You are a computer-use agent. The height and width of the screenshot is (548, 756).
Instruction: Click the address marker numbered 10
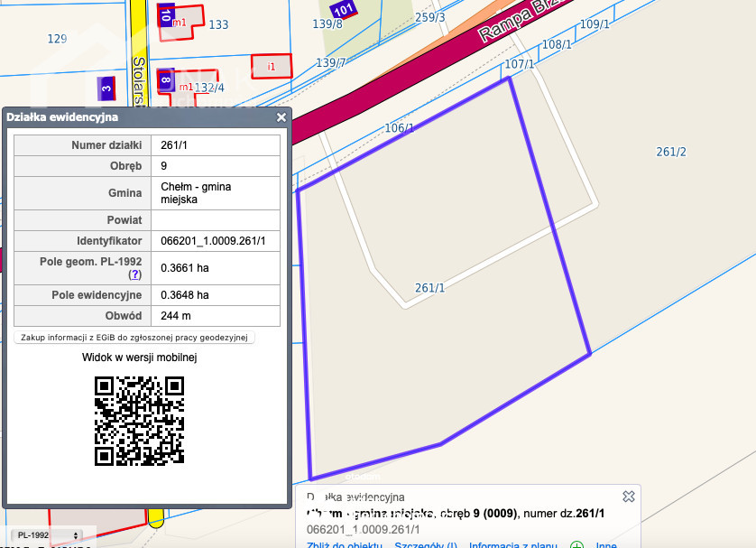[x=165, y=14]
